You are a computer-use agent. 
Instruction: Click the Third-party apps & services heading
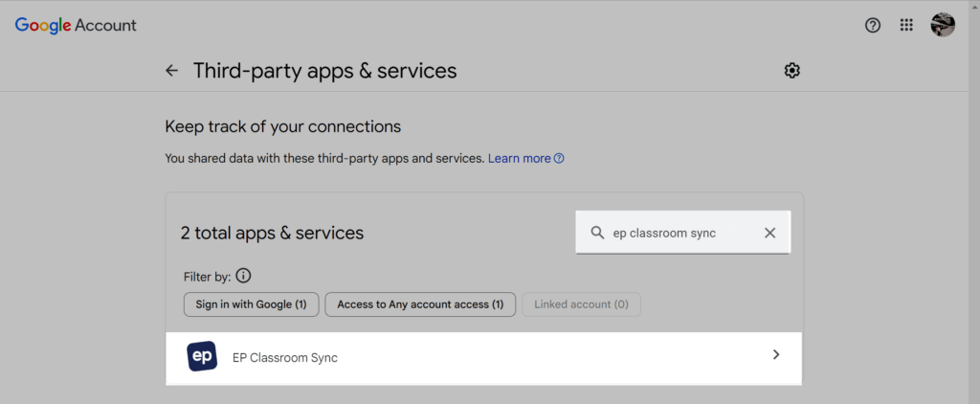[325, 71]
